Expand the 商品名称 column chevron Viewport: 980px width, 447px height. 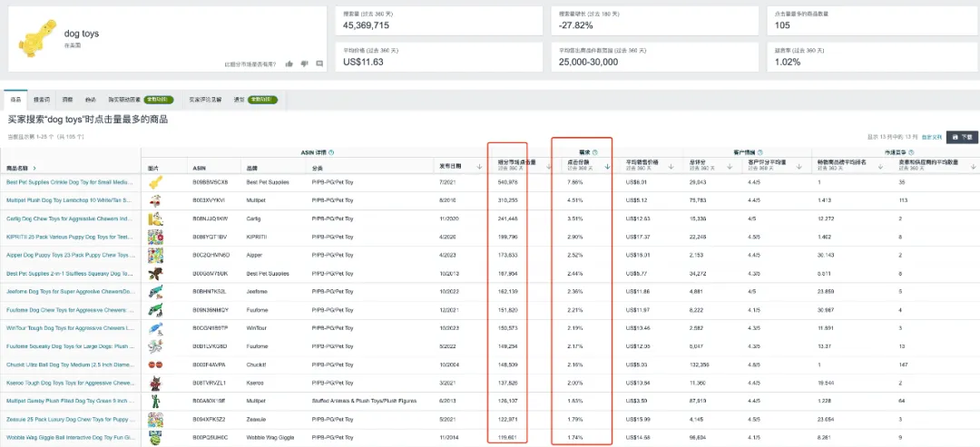click(34, 168)
